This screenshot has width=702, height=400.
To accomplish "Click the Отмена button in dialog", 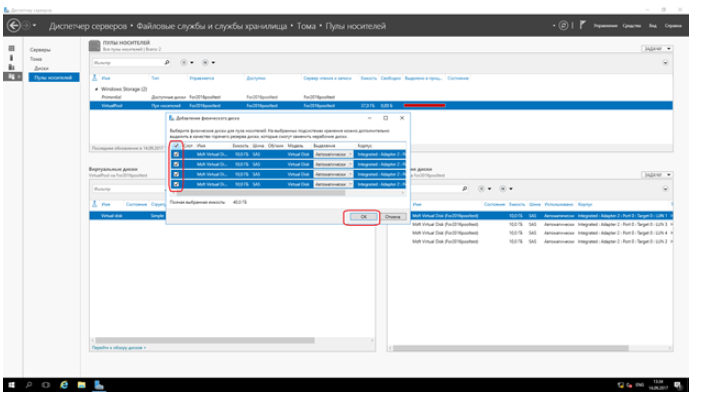I will [x=393, y=217].
